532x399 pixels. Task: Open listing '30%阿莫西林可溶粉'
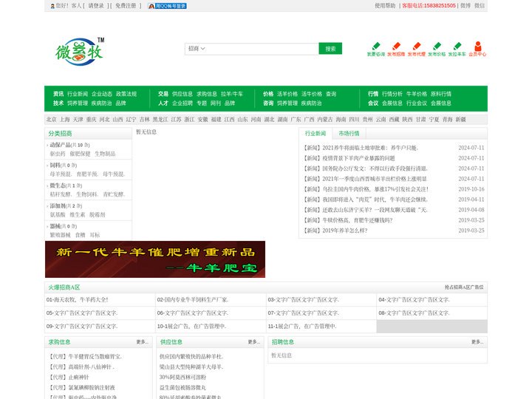tap(183, 378)
